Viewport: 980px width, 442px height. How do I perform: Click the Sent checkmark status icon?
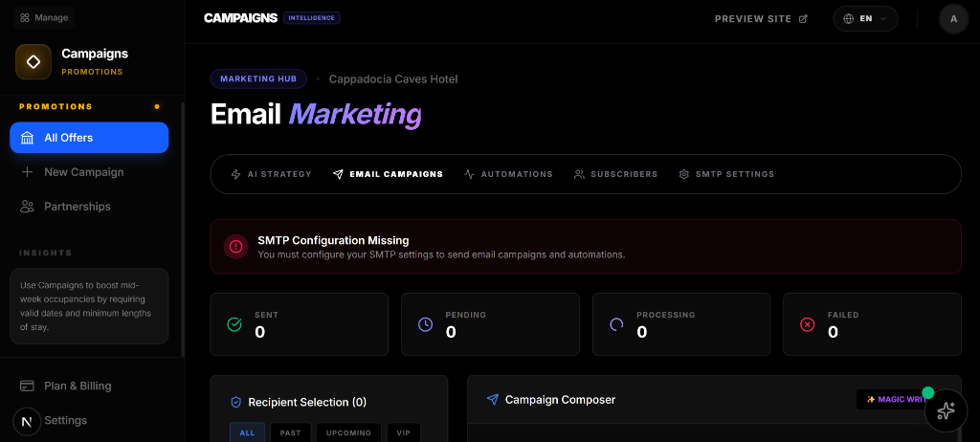[x=234, y=324]
